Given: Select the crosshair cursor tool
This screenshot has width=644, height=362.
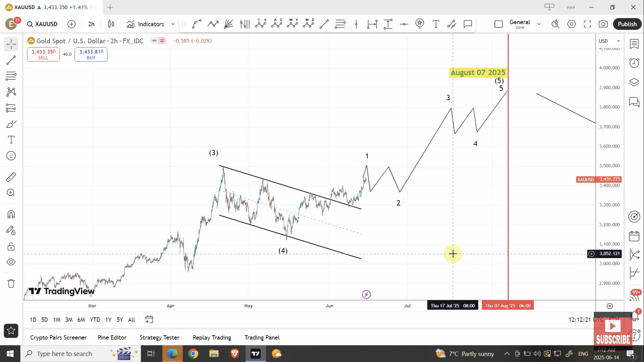Looking at the screenshot, I should coord(11,44).
